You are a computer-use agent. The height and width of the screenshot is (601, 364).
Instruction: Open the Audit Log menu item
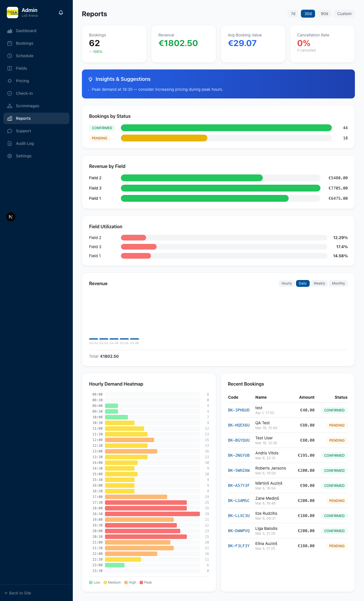pos(25,143)
